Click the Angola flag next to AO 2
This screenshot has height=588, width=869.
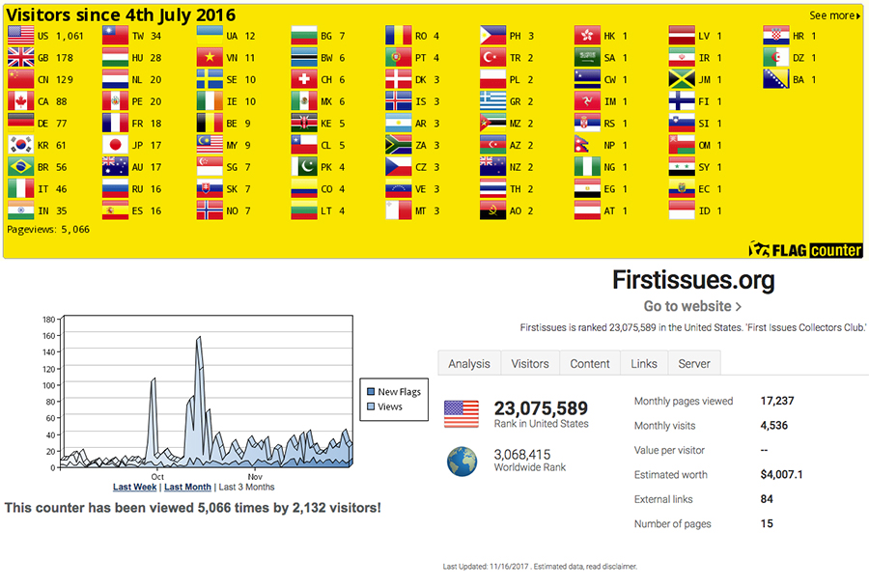[x=492, y=210]
